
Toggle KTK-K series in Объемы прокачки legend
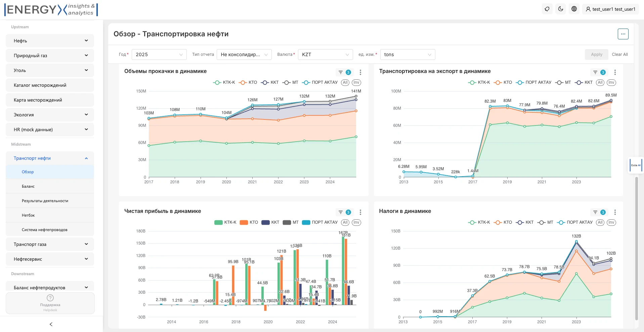tap(224, 82)
